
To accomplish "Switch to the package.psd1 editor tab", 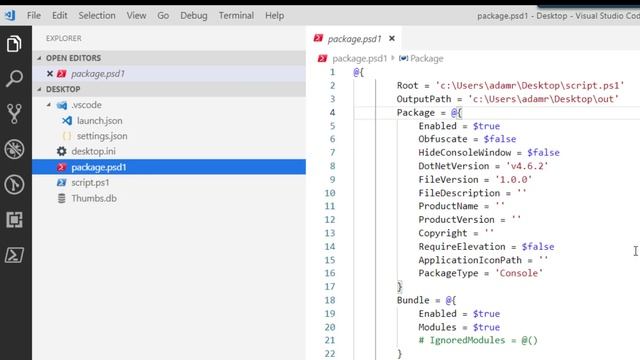I will point(354,39).
